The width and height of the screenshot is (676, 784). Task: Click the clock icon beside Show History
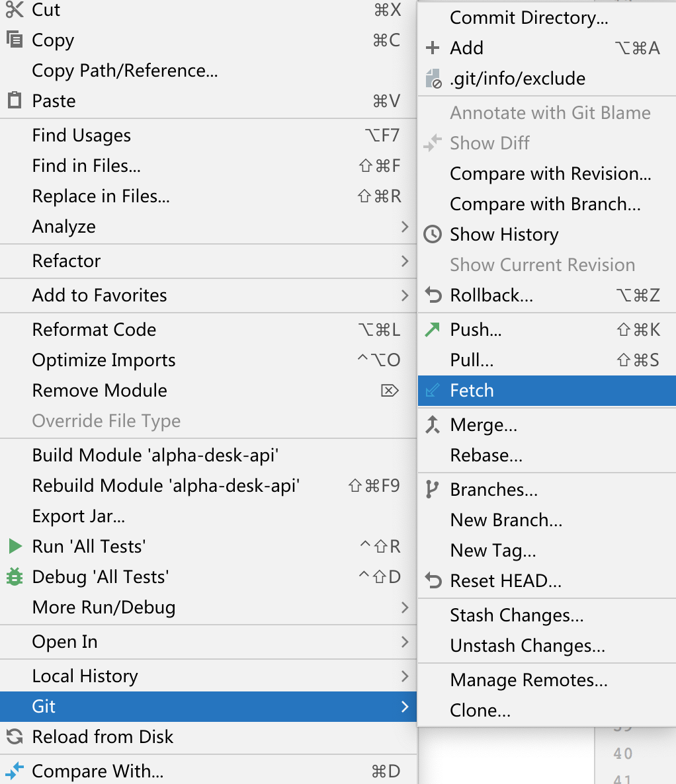point(433,234)
